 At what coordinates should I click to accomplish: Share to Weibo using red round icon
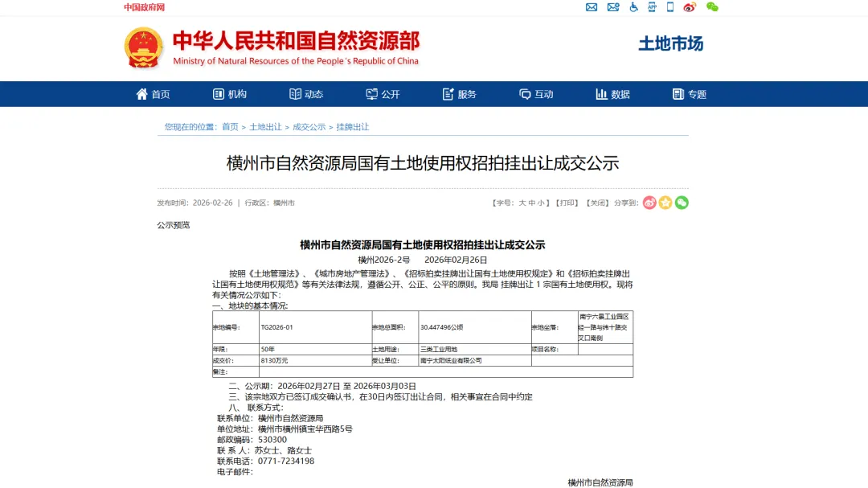(x=649, y=203)
